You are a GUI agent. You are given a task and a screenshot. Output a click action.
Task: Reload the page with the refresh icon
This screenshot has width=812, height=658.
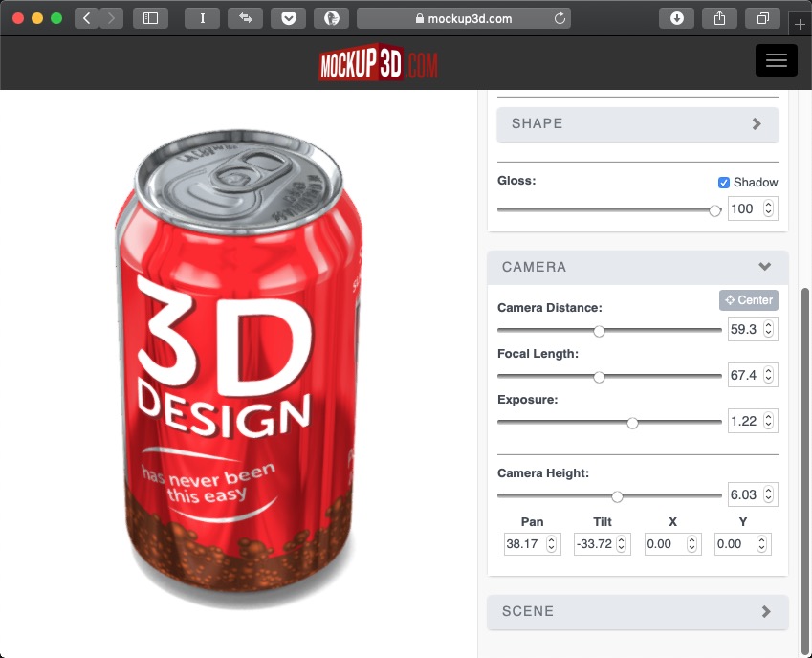click(x=560, y=18)
